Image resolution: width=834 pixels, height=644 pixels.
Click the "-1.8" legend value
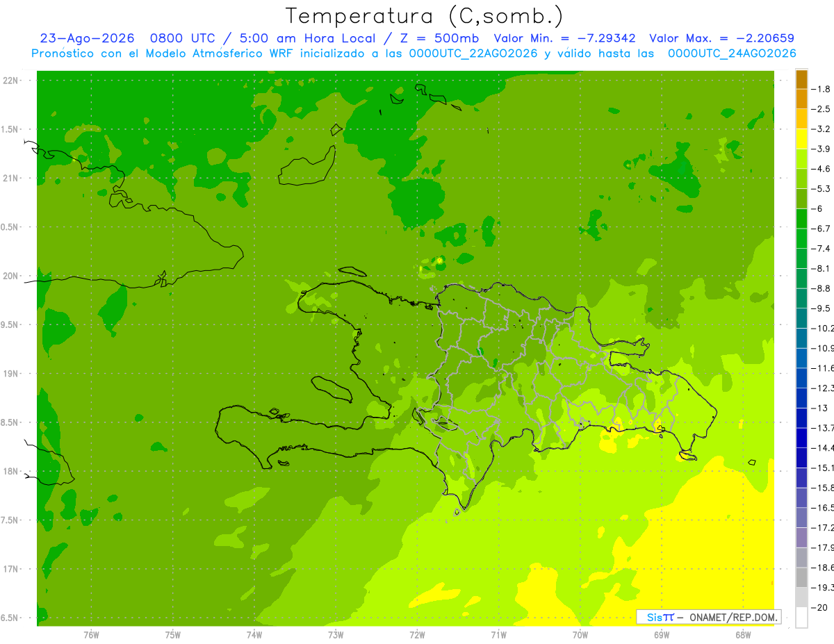(x=821, y=89)
